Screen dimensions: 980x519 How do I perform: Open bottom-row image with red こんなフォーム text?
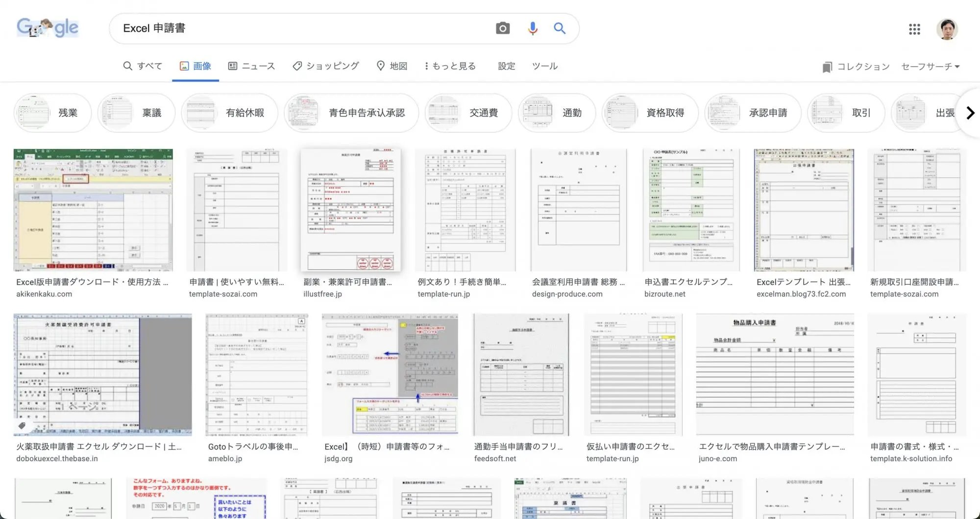pos(196,498)
